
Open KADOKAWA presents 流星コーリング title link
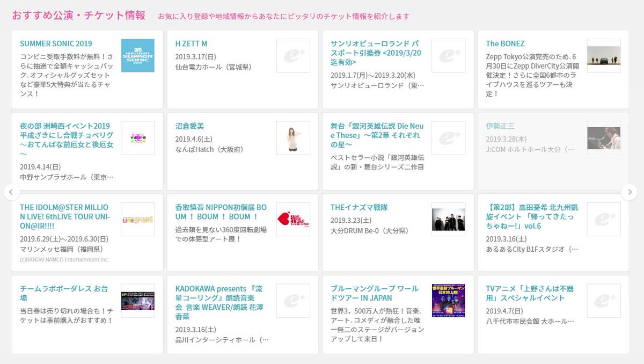coord(221,303)
